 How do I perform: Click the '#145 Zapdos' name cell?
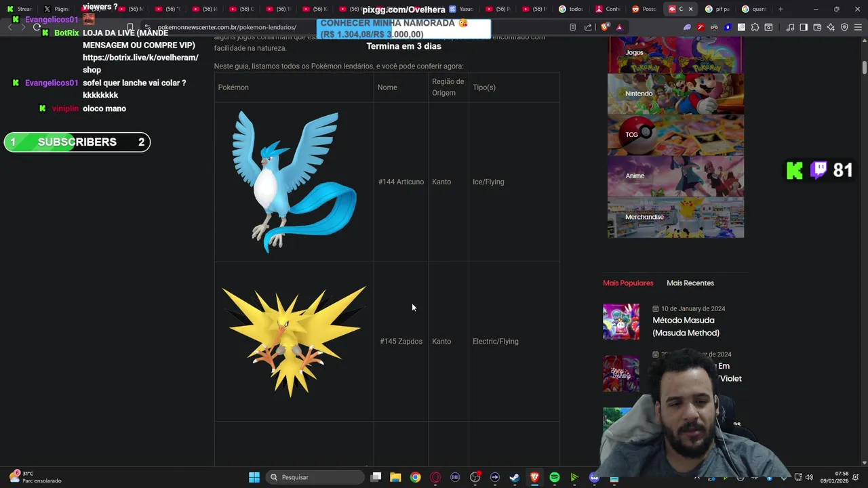(x=401, y=342)
